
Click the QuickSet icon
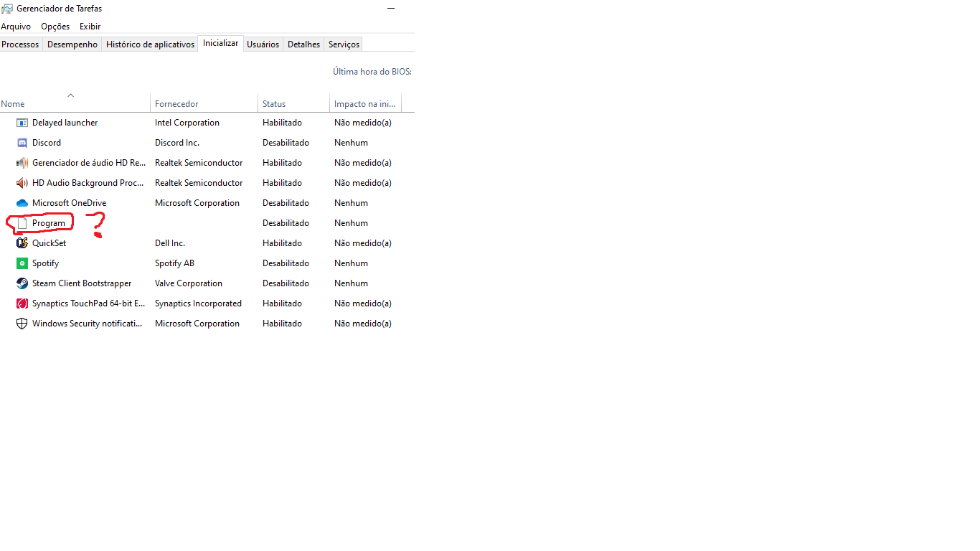point(22,243)
